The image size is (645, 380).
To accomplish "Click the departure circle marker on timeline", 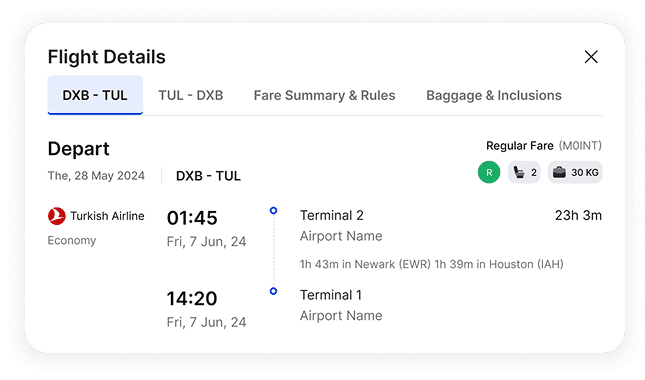I will point(273,211).
